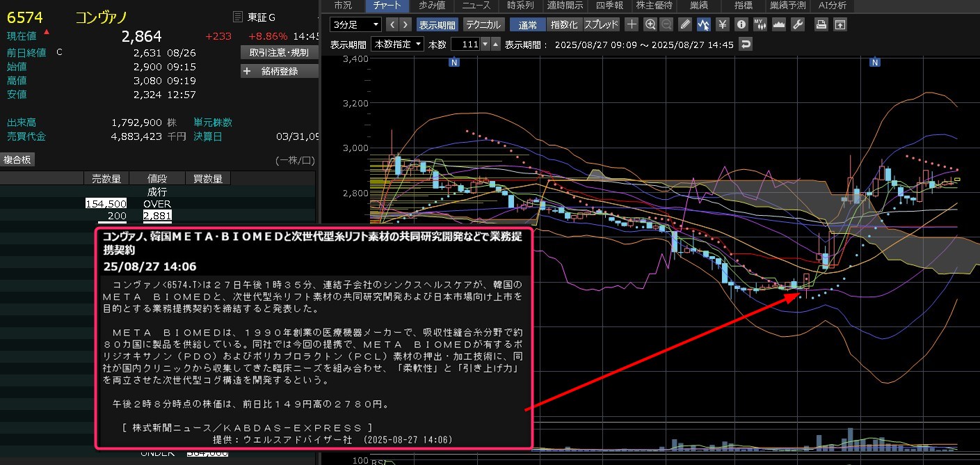Click the 154,500 sell quantity cell

click(106, 204)
